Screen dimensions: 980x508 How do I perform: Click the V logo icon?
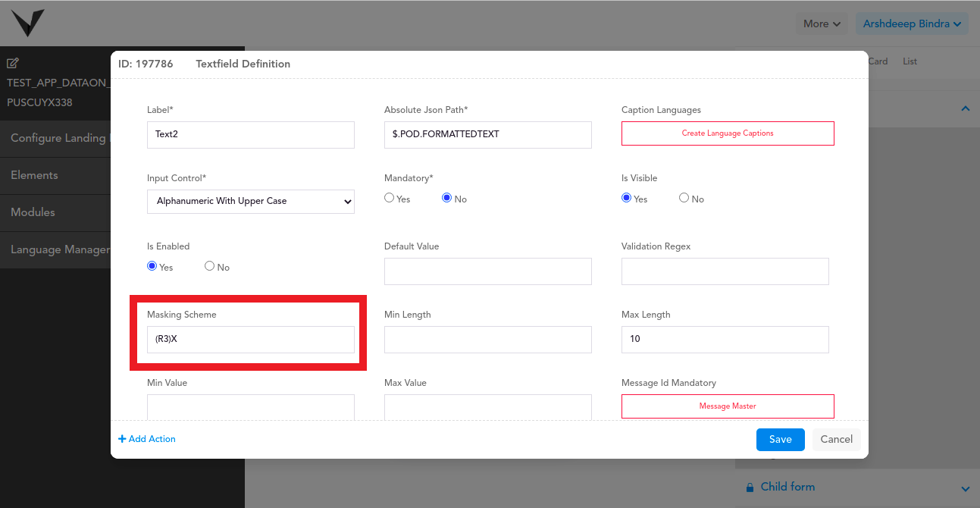(x=27, y=23)
